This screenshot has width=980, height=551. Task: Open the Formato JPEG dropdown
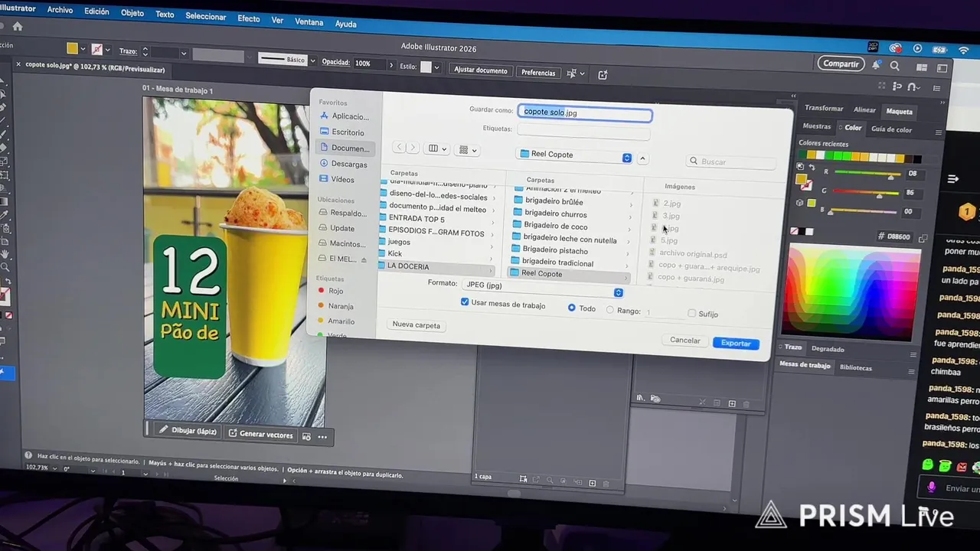pyautogui.click(x=543, y=288)
